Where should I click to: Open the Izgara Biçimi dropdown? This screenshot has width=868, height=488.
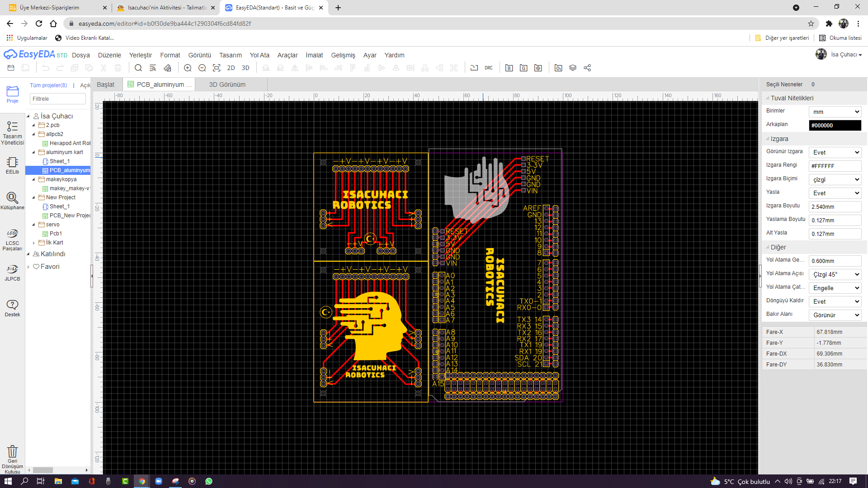click(835, 179)
